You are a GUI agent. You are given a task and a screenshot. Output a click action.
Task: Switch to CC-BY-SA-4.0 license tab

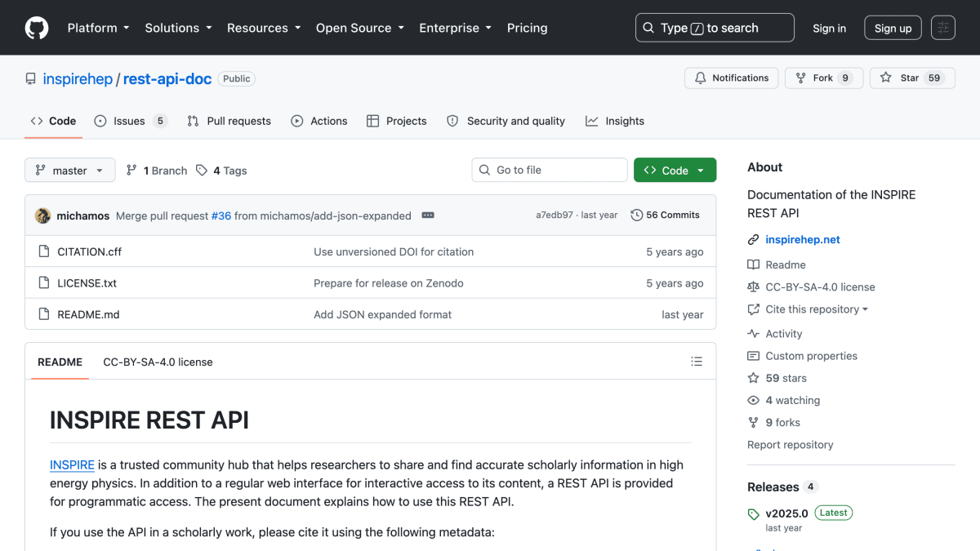pyautogui.click(x=158, y=362)
